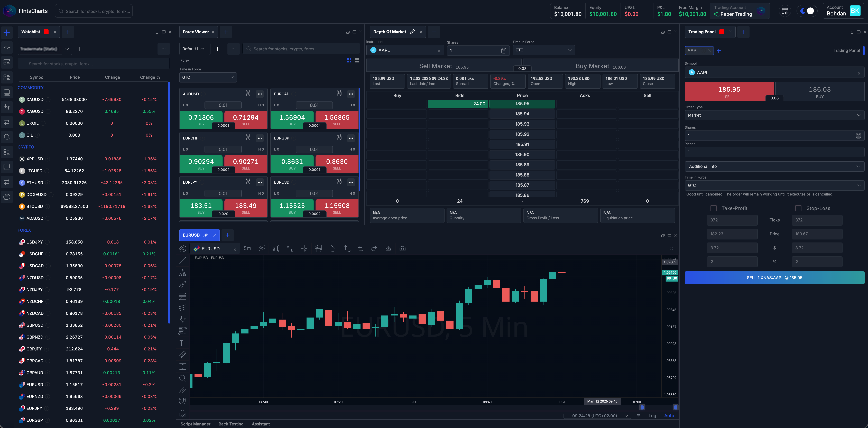Switch Forex Viewer to list view
Image resolution: width=868 pixels, height=428 pixels.
pos(357,60)
